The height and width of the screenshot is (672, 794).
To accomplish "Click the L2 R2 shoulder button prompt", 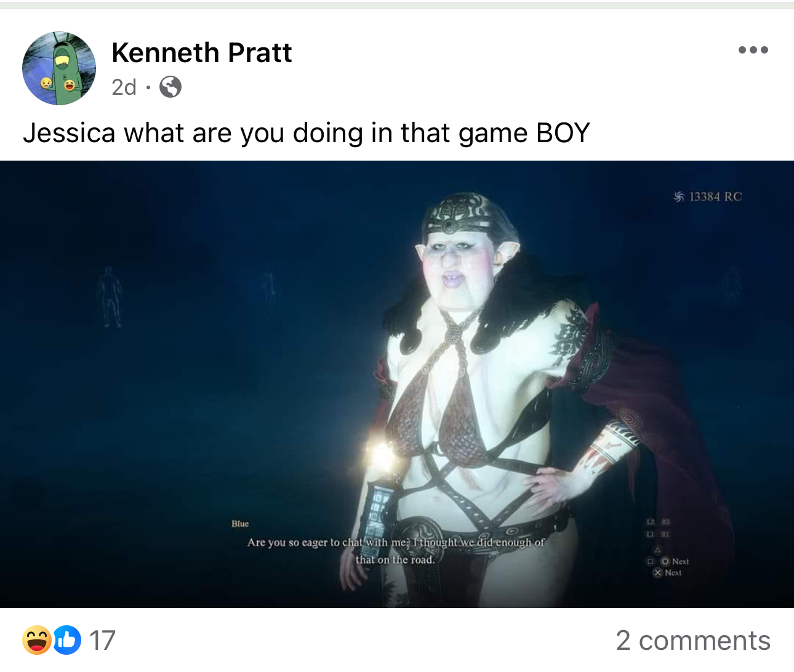I will pos(658,522).
